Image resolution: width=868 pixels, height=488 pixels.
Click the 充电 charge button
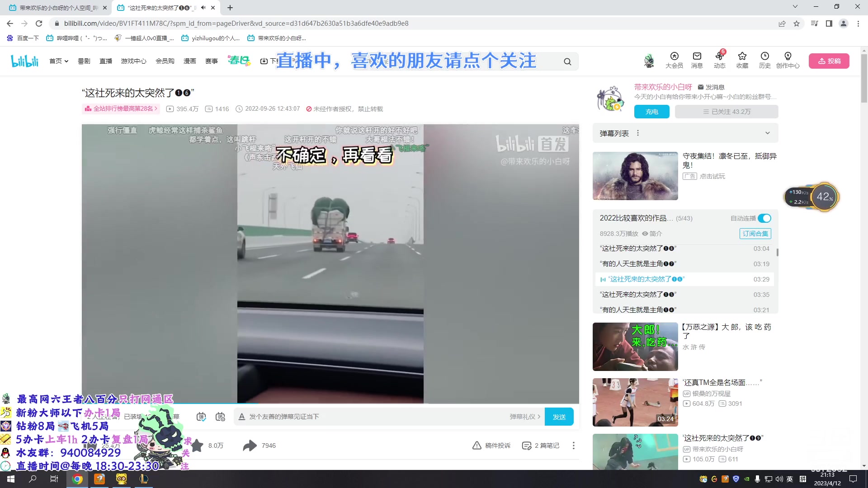click(x=651, y=112)
